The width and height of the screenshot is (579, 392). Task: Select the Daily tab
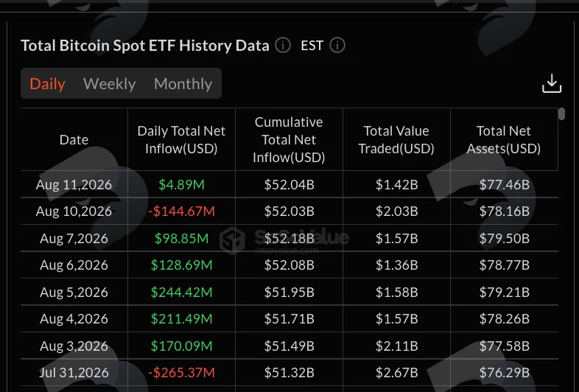[47, 83]
